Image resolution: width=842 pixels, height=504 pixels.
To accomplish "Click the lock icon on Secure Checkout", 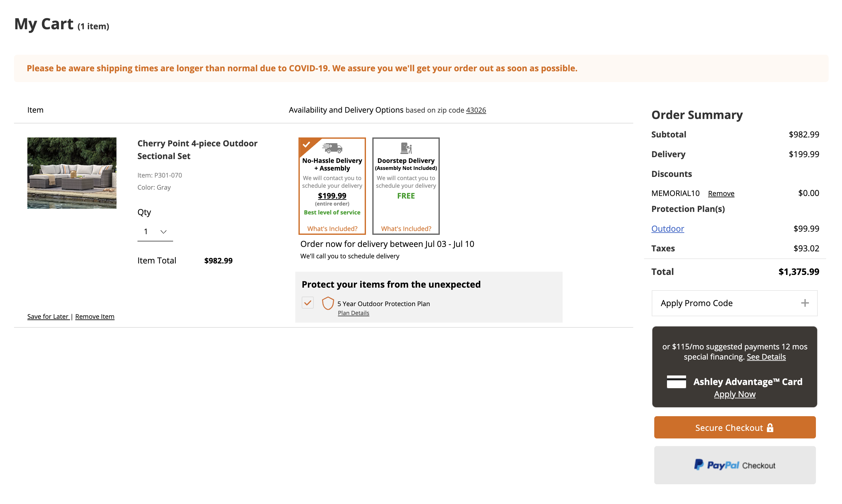I will (x=770, y=427).
